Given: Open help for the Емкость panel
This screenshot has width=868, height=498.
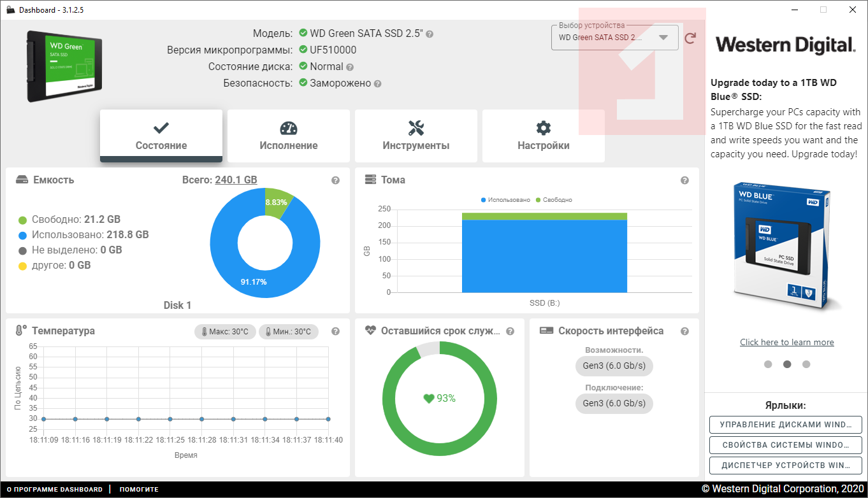Looking at the screenshot, I should 335,180.
